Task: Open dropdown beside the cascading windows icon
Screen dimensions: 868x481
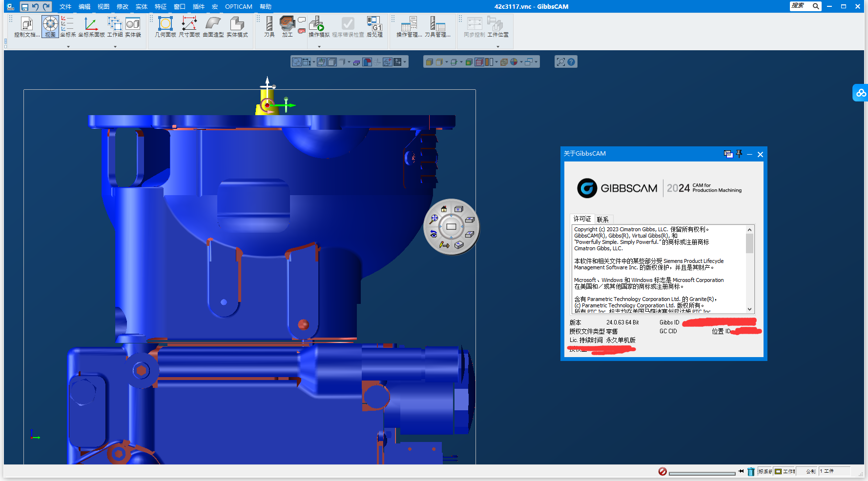Action: coord(536,62)
